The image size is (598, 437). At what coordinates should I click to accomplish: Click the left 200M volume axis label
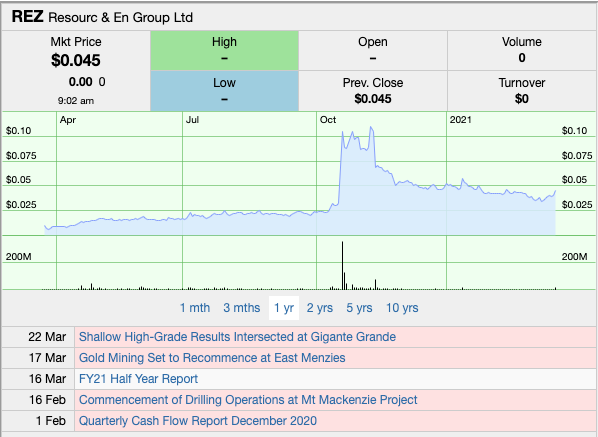point(18,257)
